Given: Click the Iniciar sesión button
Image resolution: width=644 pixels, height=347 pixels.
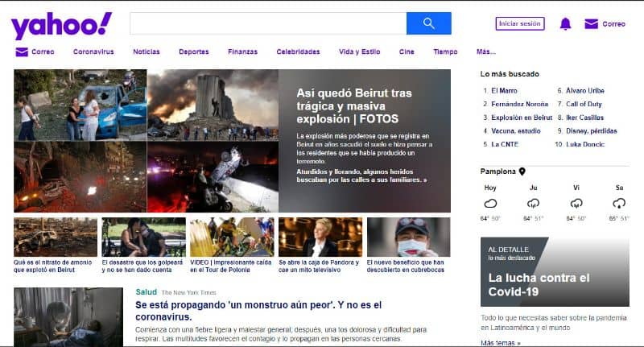Looking at the screenshot, I should click(x=520, y=24).
